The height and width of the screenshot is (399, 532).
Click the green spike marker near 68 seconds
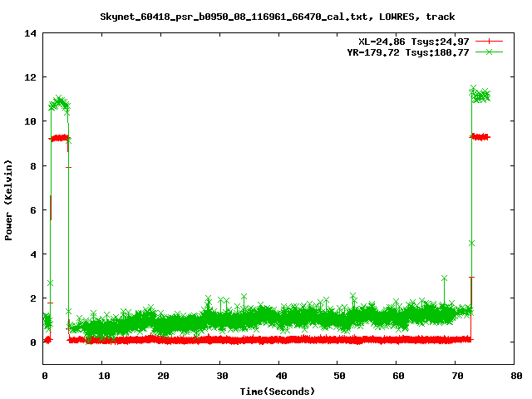click(444, 278)
